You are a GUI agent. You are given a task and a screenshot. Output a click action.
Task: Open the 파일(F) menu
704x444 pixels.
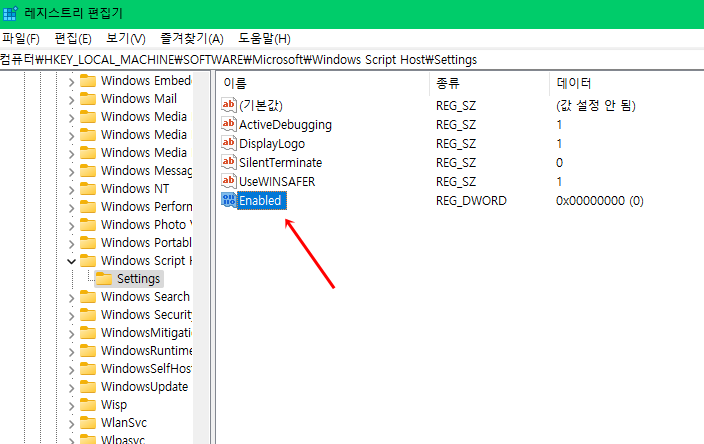21,39
